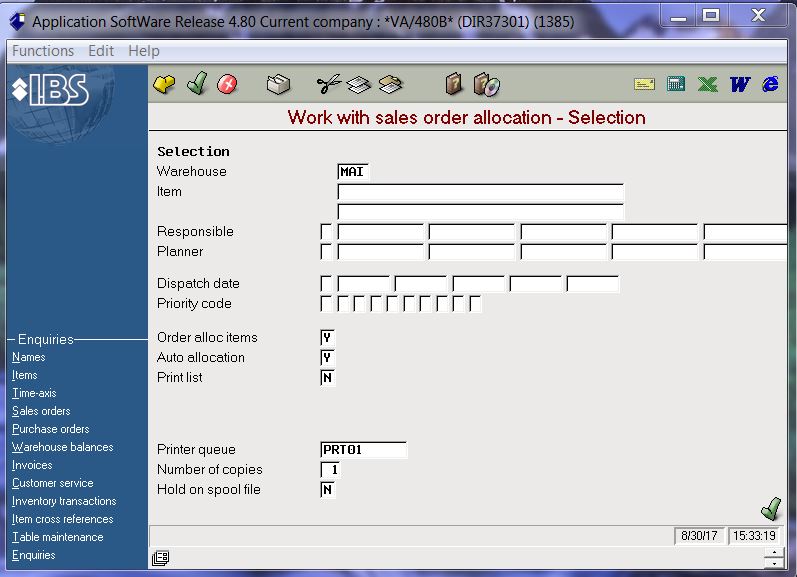Screen dimensions: 797x577
Task: Open the Table maintenance link
Action: tap(57, 537)
